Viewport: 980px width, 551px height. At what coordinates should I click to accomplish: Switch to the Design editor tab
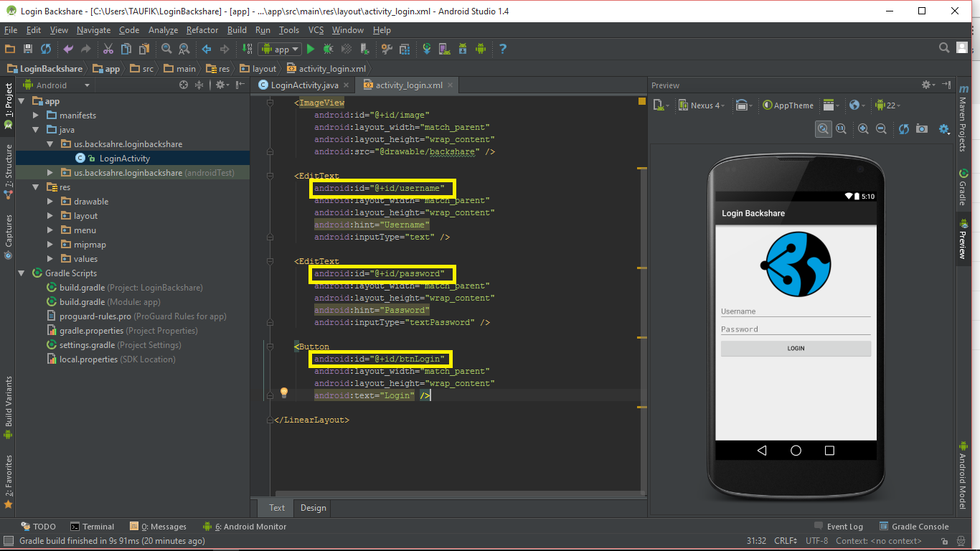pos(313,508)
